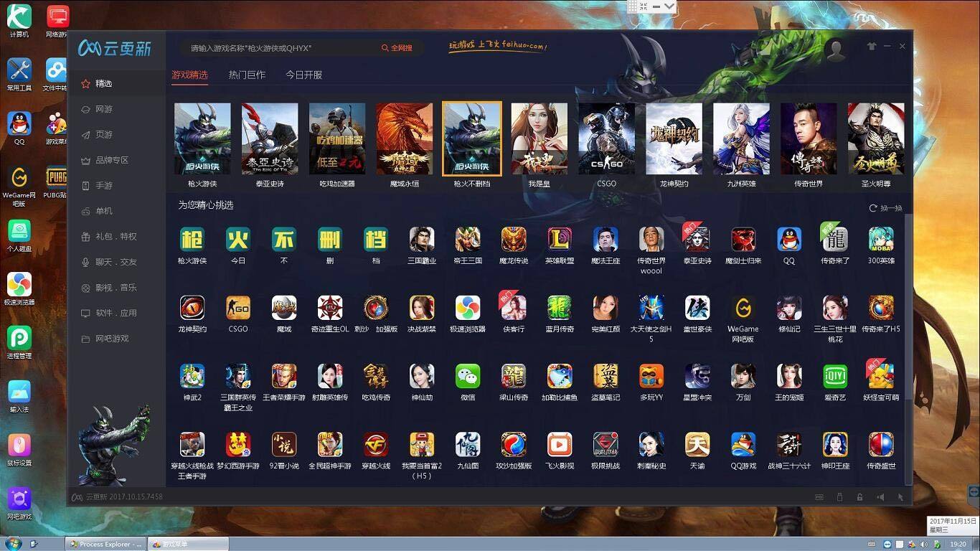Open 九州英雄 featured thumbnail
Viewport: 980px width, 551px height.
(x=742, y=139)
